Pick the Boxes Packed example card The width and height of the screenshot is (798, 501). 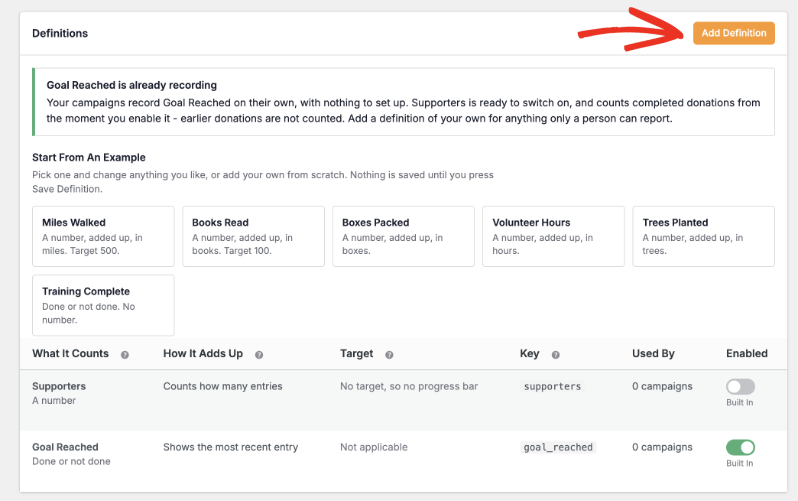404,236
